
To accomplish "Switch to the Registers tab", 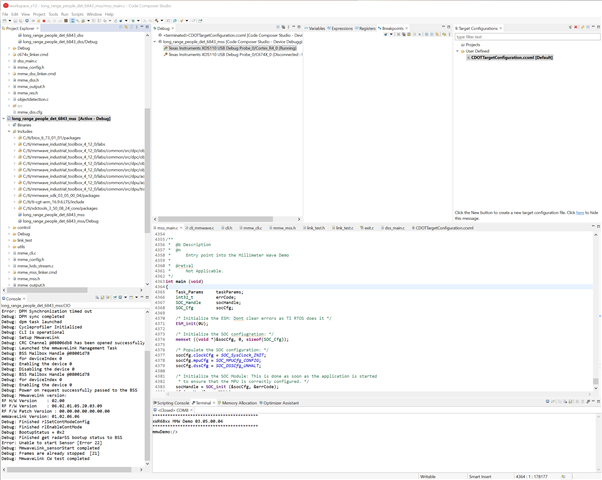I will point(366,28).
